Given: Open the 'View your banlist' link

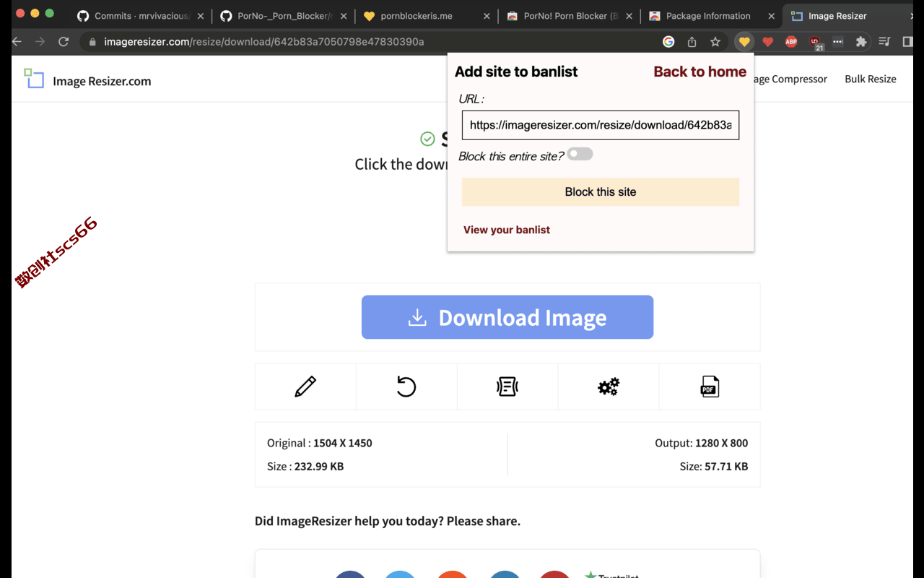Looking at the screenshot, I should pos(507,230).
